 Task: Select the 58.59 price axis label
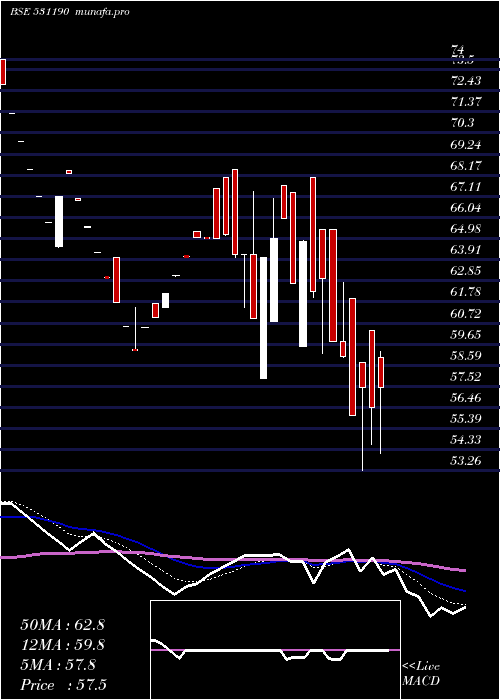pyautogui.click(x=466, y=356)
